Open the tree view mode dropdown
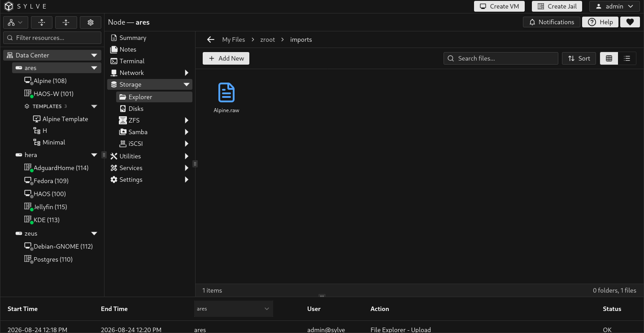 pyautogui.click(x=16, y=22)
